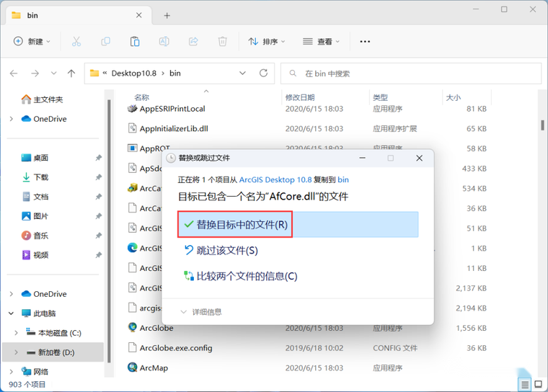Image resolution: width=548 pixels, height=392 pixels.
Task: Unpin 桌面 using its pin icon
Action: pyautogui.click(x=99, y=158)
